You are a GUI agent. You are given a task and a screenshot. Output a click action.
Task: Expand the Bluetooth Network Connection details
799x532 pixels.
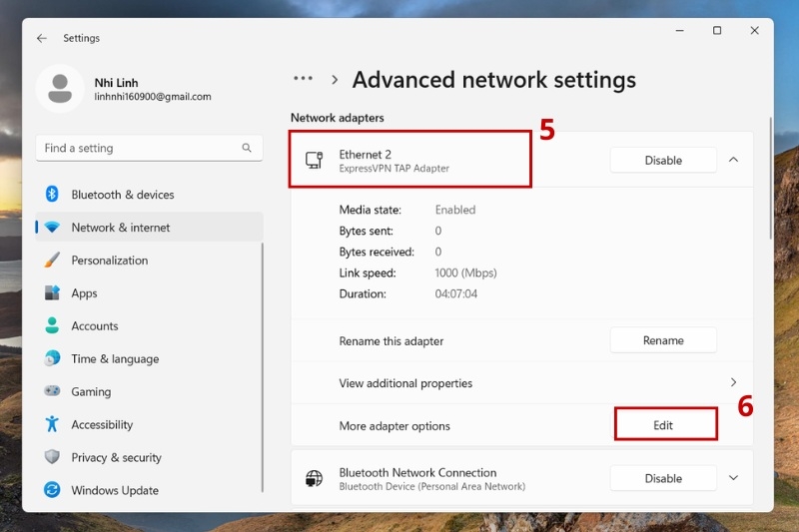pos(733,478)
